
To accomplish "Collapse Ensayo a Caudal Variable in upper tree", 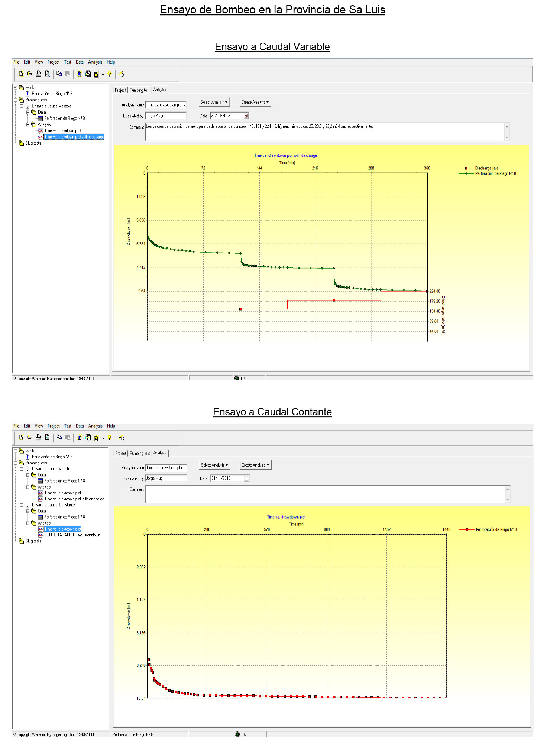I will 22,106.
